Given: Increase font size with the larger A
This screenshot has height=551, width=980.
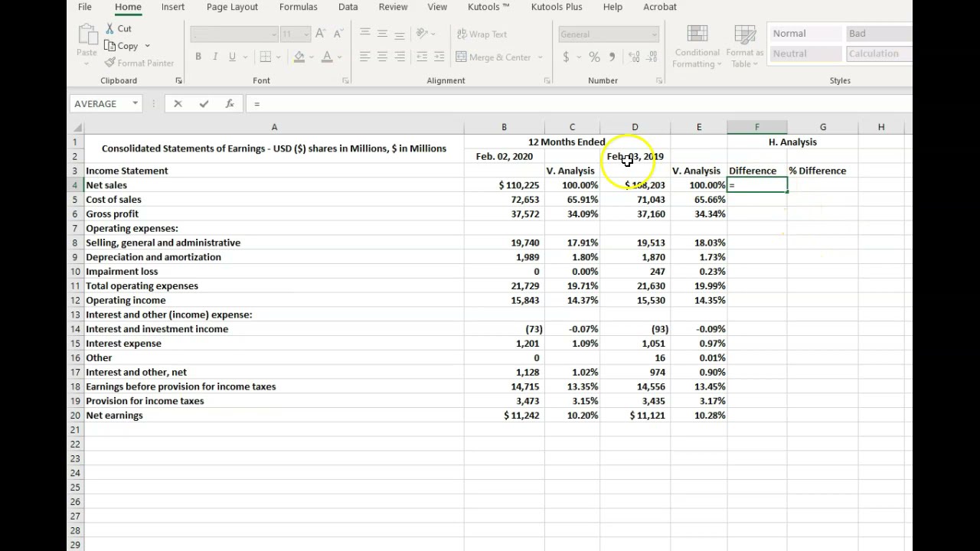Looking at the screenshot, I should 321,34.
